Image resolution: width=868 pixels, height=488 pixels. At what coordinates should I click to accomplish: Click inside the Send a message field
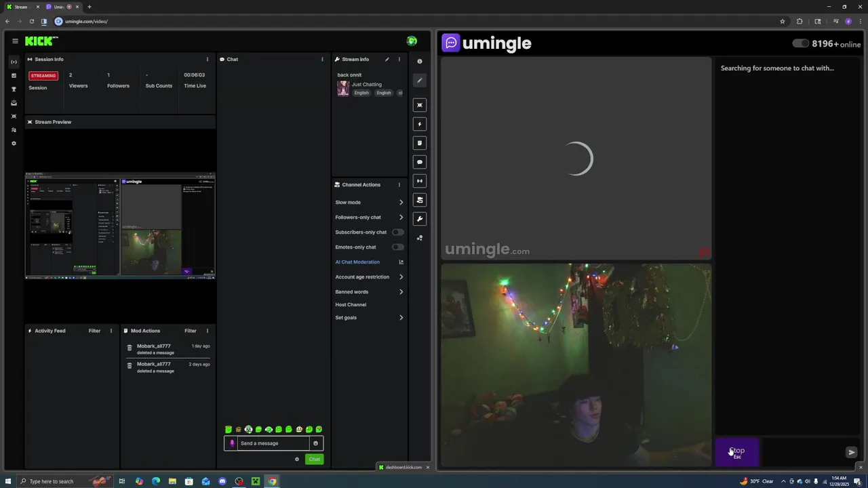tap(274, 443)
